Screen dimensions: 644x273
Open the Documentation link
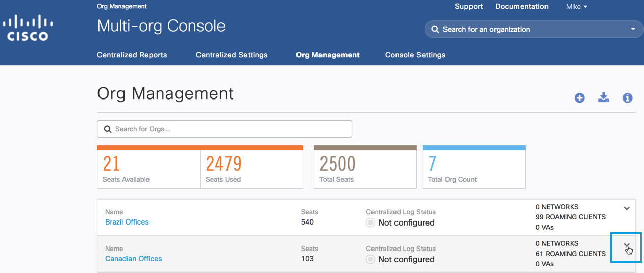pos(522,7)
